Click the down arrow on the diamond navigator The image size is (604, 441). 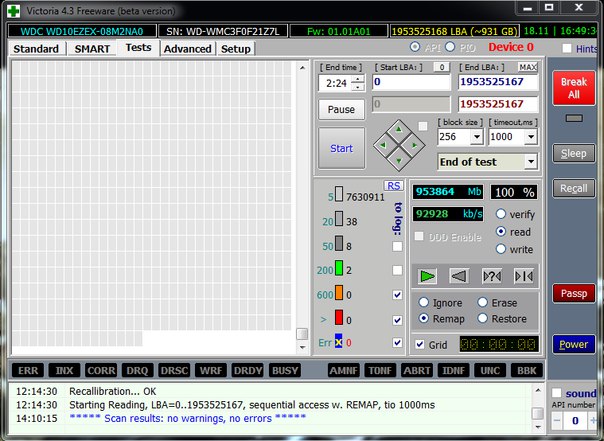click(x=399, y=161)
